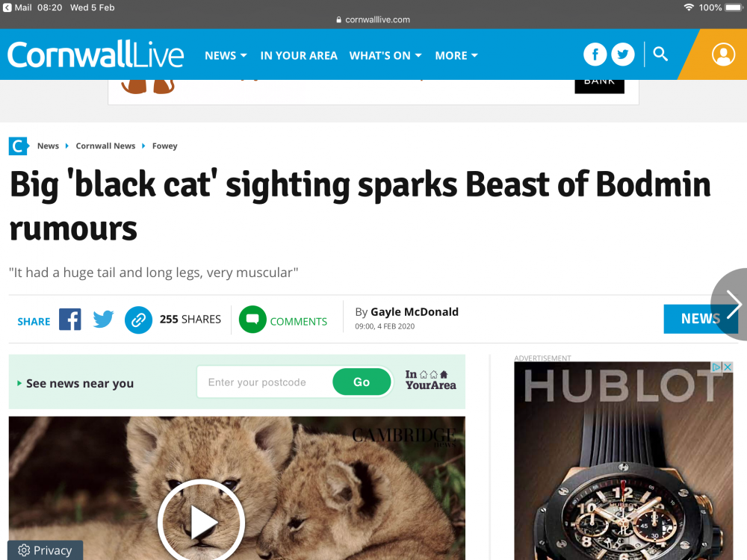Play the lion cubs video
The image size is (747, 560).
tap(202, 523)
